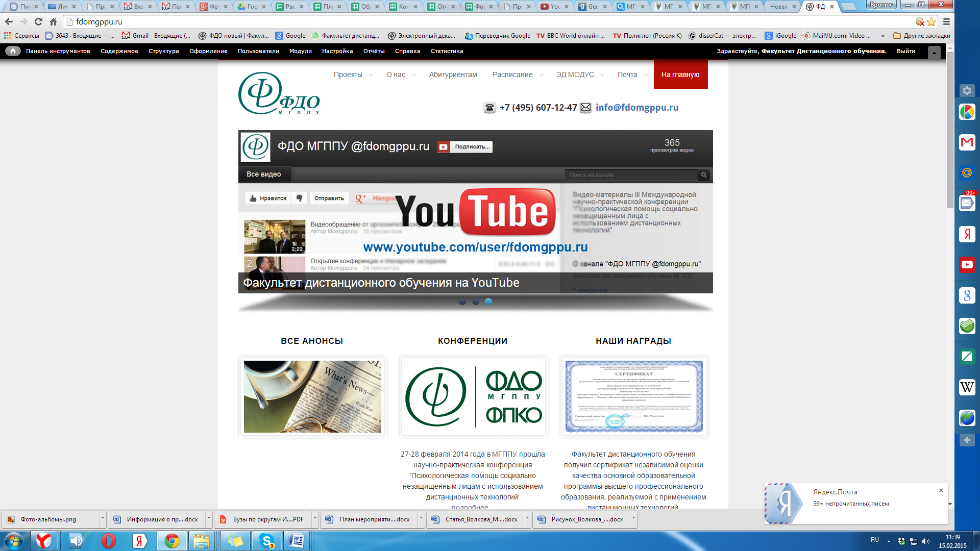Open YouTube icon in right sidebar
Viewport: 980px width, 551px height.
(967, 265)
